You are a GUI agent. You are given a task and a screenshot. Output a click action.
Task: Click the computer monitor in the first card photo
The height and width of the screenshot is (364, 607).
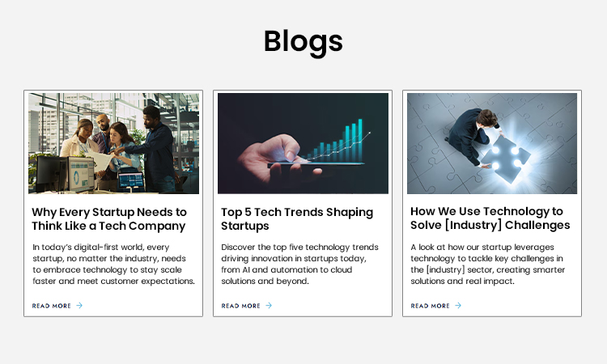click(79, 172)
